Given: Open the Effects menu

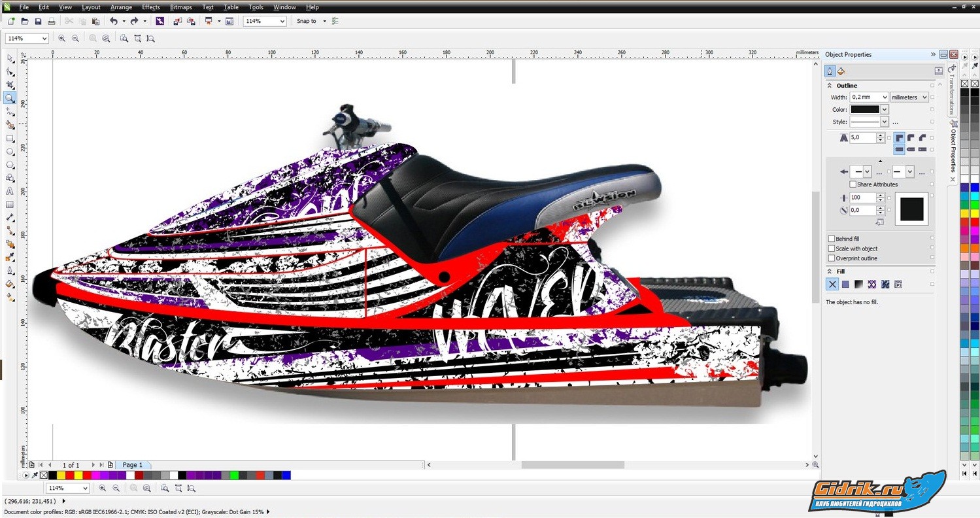Looking at the screenshot, I should tap(150, 7).
